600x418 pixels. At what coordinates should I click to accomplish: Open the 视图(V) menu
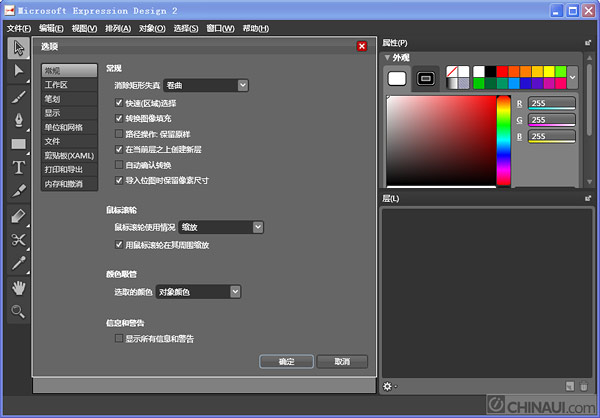point(84,28)
